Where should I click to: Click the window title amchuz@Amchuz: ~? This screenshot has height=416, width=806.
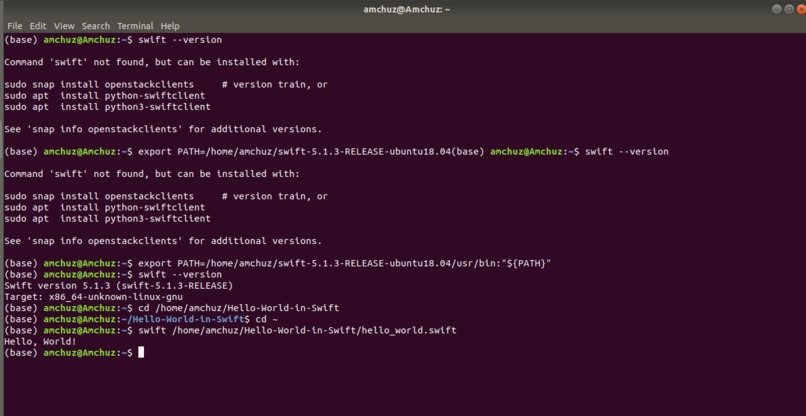(x=407, y=9)
